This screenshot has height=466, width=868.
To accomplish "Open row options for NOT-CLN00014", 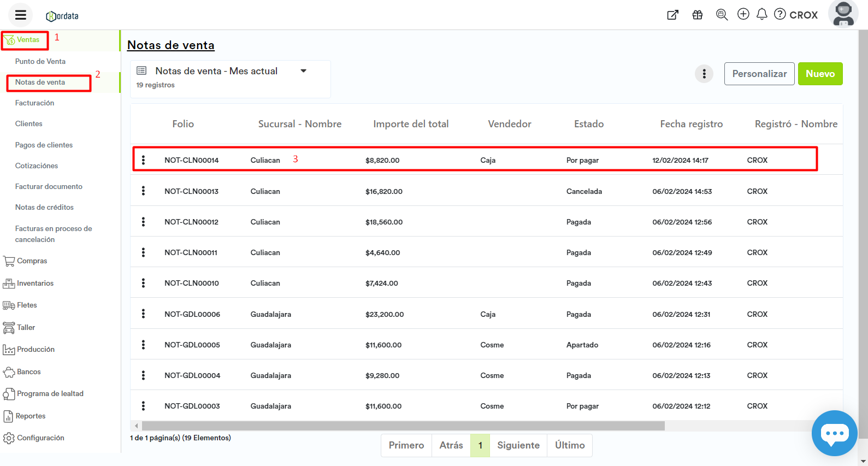I will pos(143,160).
